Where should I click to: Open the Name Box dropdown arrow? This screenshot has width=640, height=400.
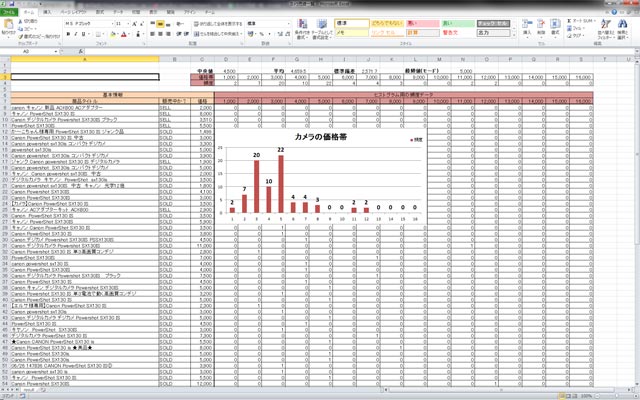point(56,51)
